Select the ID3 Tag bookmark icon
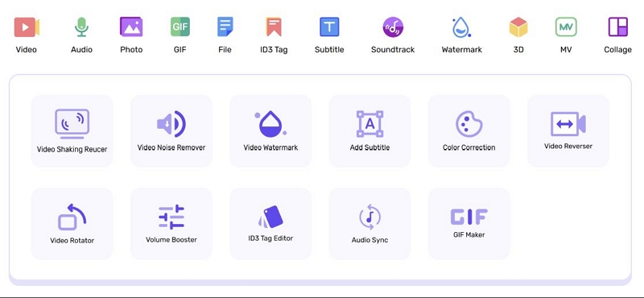Viewport: 644px width, 298px height. [x=274, y=27]
